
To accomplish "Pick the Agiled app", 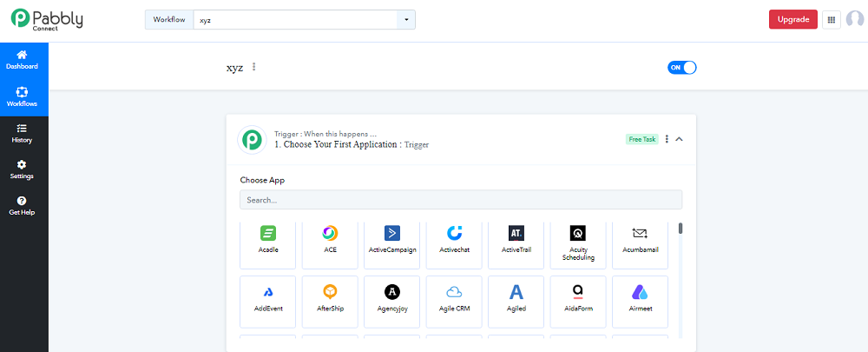I will (x=516, y=301).
